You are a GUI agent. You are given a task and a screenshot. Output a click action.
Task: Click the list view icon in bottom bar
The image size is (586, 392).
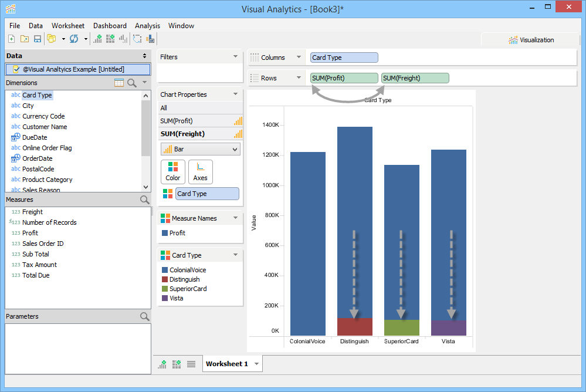[x=191, y=364]
